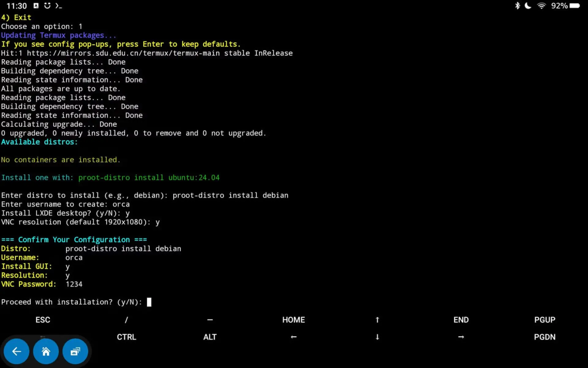Click the "VNC resolution (default 1920x1080)" prompt line
588x368 pixels.
81,222
